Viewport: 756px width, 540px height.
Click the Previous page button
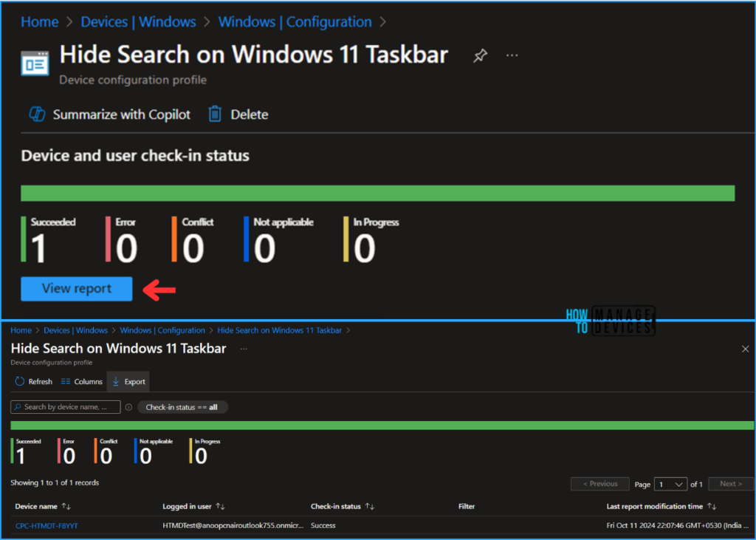coord(600,484)
